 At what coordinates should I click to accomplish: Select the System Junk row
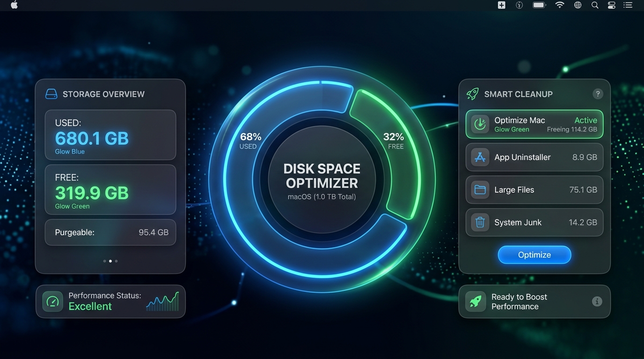(534, 223)
